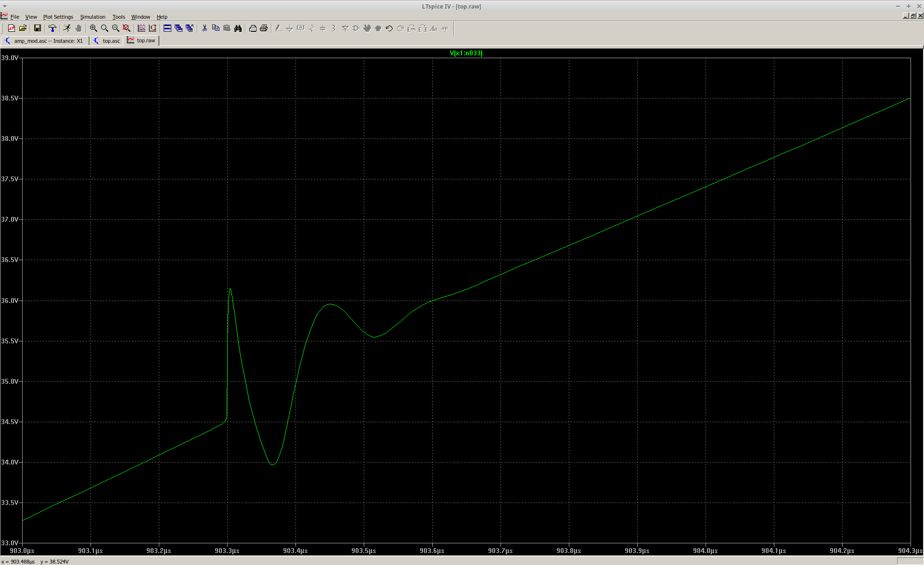The width and height of the screenshot is (924, 565).
Task: Click the Redo arrow icon
Action: click(x=400, y=28)
